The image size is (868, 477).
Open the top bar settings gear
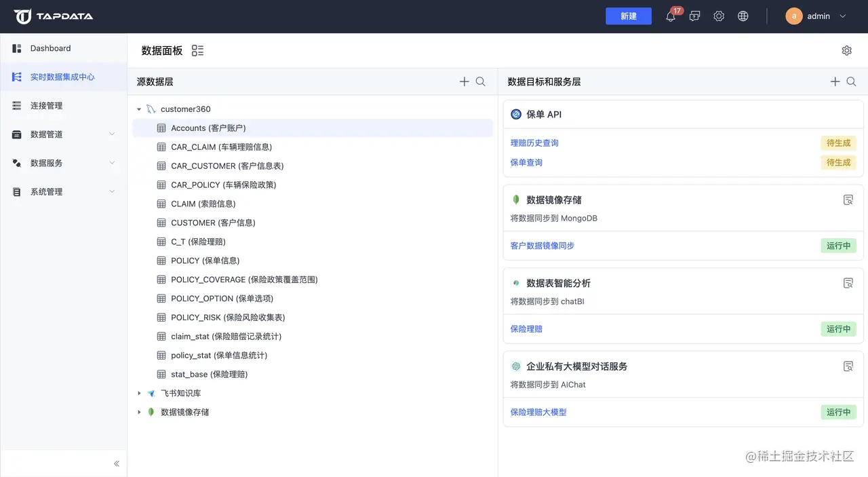719,16
